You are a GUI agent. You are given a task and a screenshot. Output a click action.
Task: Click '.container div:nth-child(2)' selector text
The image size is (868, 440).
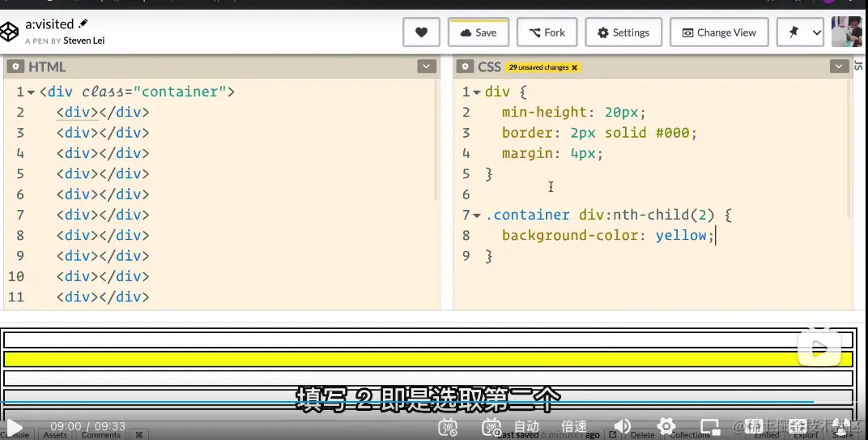600,215
